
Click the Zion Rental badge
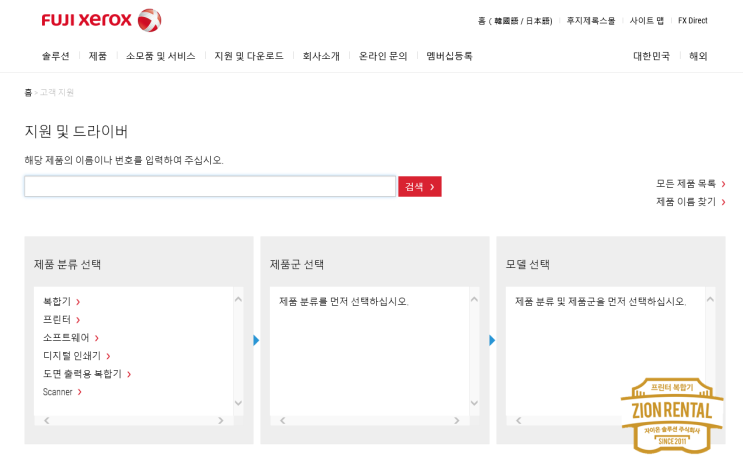pos(672,416)
